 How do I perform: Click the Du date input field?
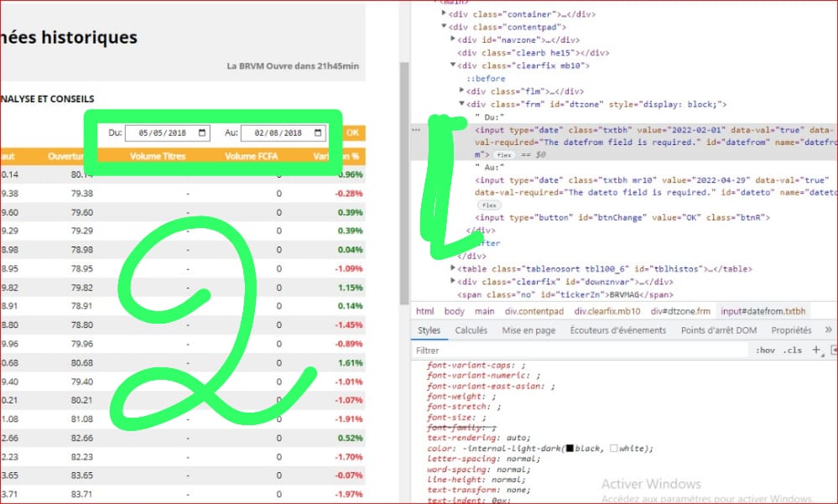167,133
